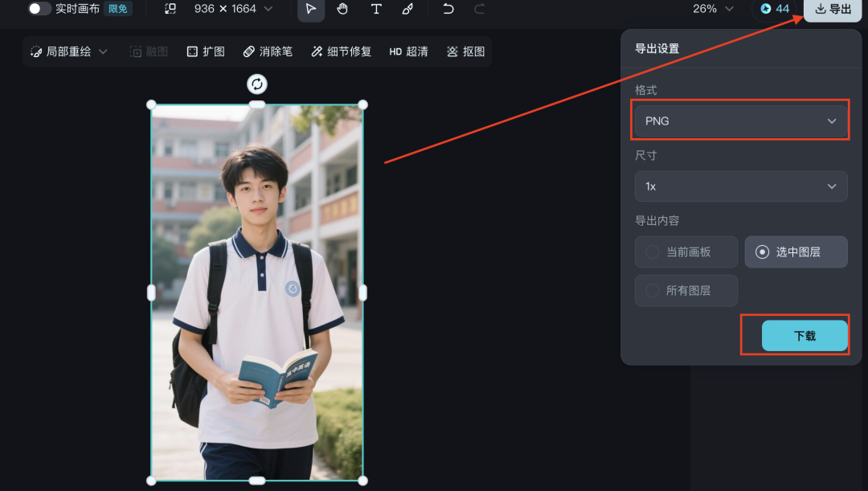868x491 pixels.
Task: Select the Brush tool
Action: coord(407,10)
